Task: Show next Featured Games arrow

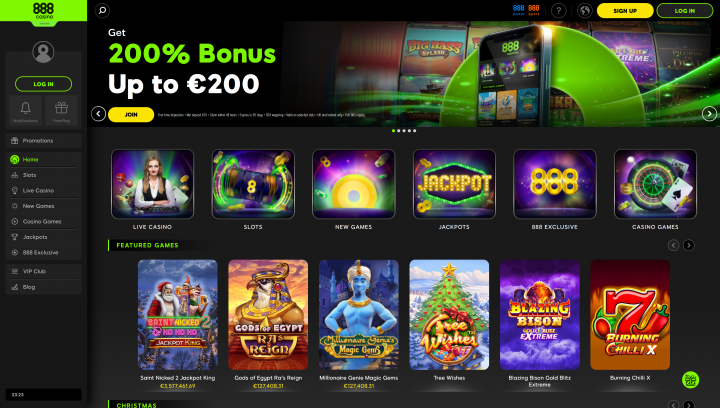Action: pos(688,245)
